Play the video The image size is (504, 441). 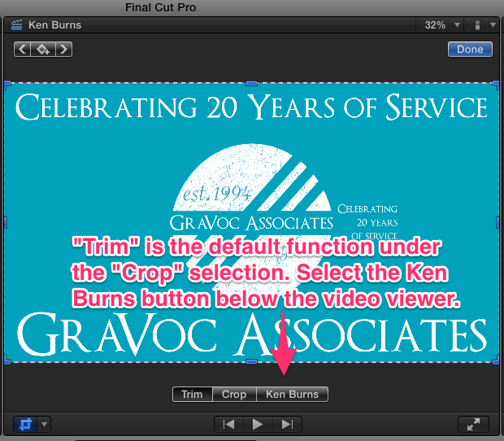point(258,424)
